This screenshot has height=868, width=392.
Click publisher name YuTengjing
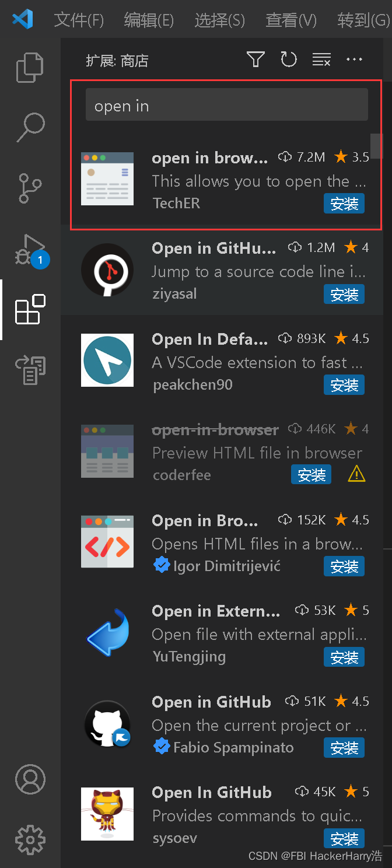pos(189,656)
